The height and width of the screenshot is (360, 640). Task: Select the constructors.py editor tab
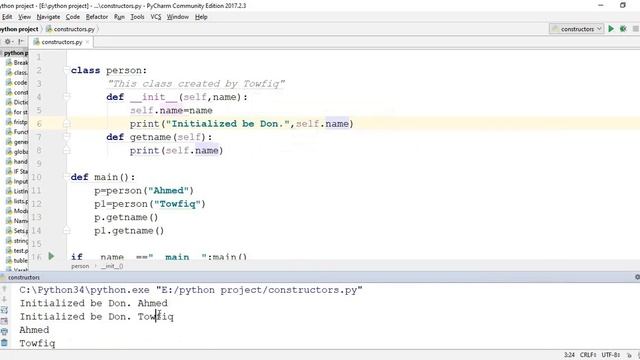(x=61, y=42)
